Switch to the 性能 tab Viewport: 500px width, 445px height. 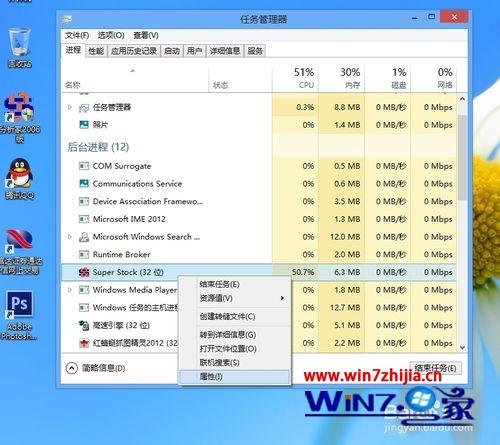[x=96, y=51]
